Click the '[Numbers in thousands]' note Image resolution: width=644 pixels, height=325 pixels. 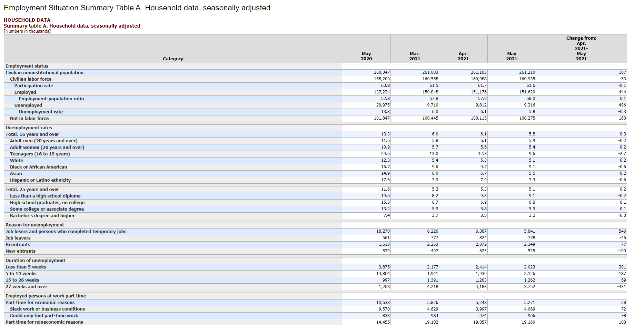point(27,31)
